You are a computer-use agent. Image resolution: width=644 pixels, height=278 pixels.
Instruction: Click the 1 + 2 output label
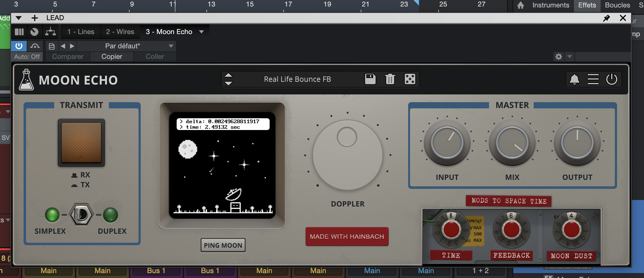(x=480, y=271)
